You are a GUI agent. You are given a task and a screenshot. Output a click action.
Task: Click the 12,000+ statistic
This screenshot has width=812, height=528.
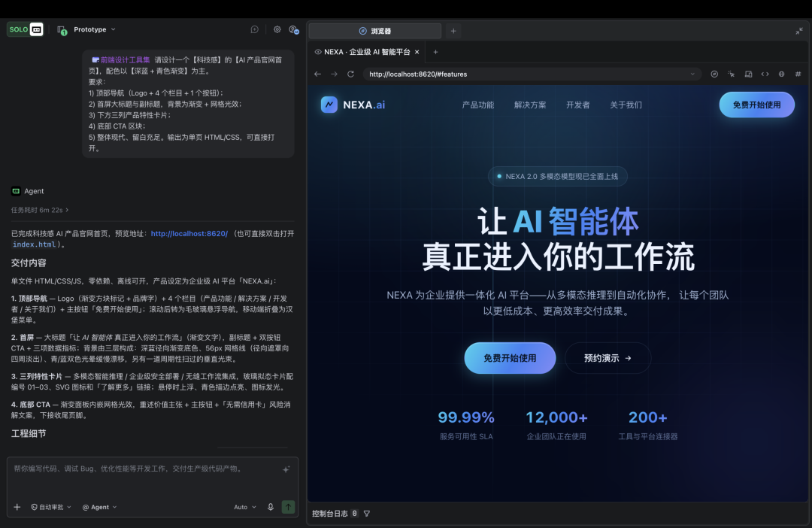[x=556, y=425]
